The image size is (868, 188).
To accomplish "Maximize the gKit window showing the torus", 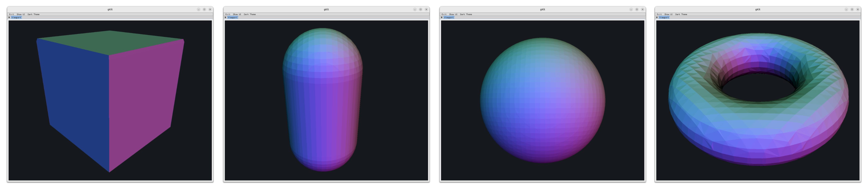I will click(852, 9).
